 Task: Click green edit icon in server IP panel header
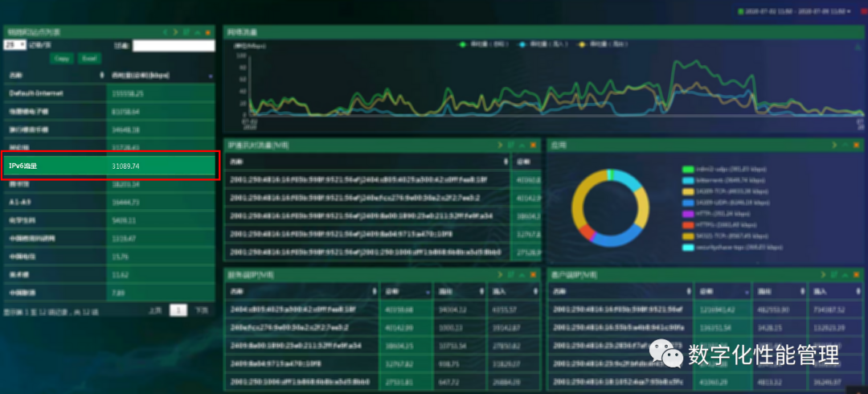[x=511, y=274]
